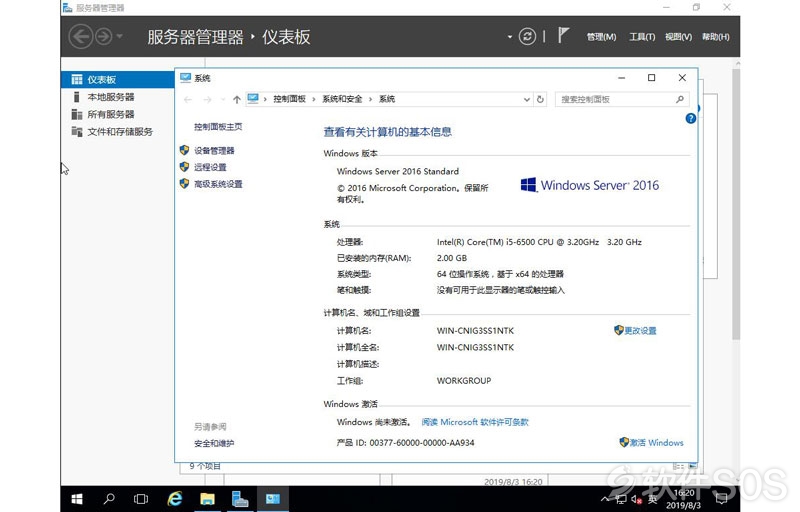This screenshot has width=800, height=512.
Task: Click the Server Manager back arrow
Action: pos(81,37)
